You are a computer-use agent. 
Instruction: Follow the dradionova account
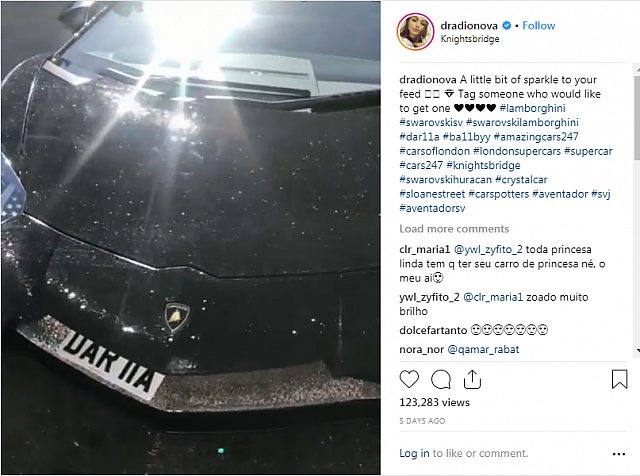(539, 25)
